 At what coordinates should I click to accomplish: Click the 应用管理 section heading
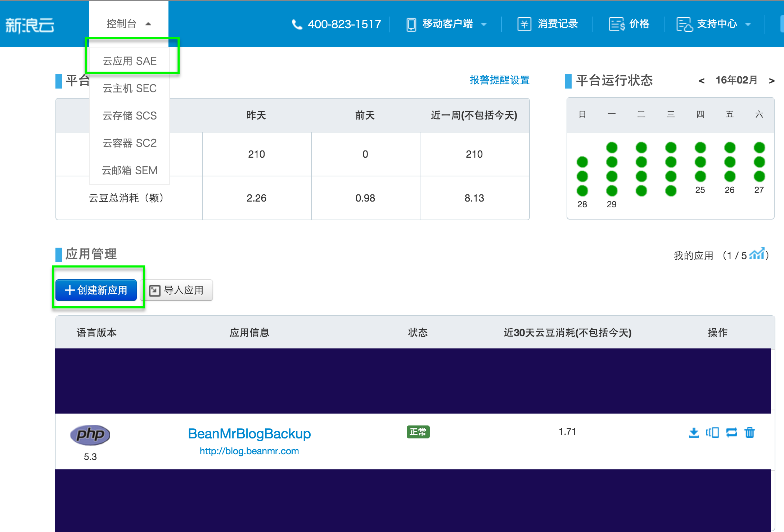point(91,254)
